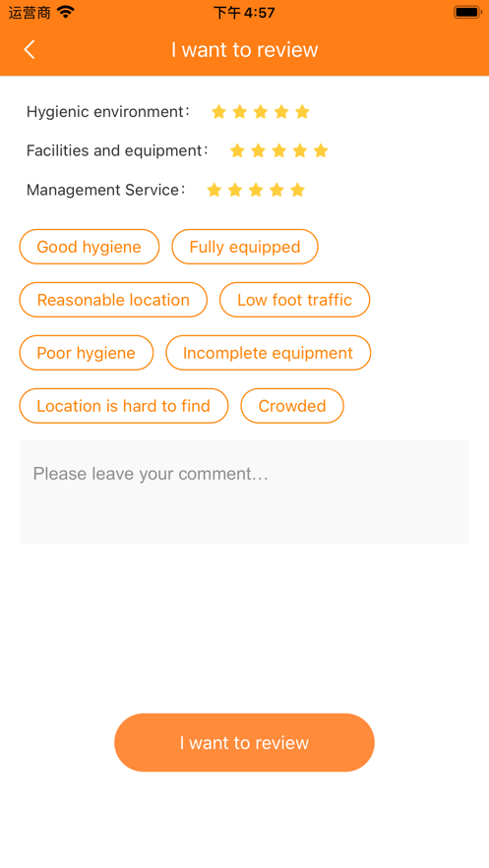The width and height of the screenshot is (489, 868).
Task: Give Management Service five stars
Action: [x=297, y=191]
